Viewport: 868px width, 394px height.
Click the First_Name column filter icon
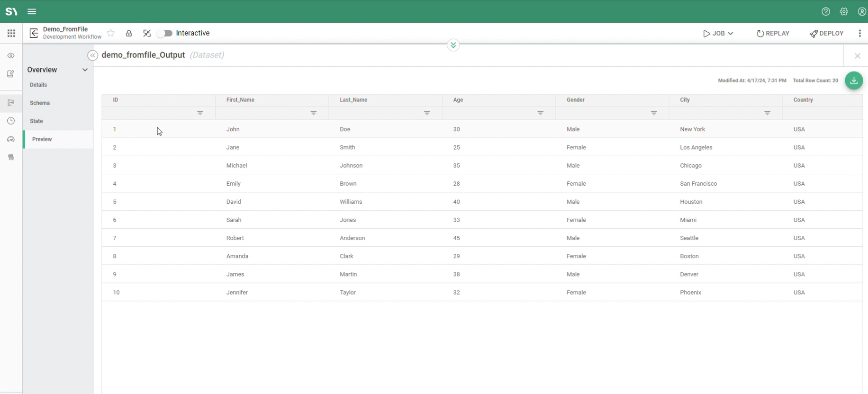coord(313,113)
